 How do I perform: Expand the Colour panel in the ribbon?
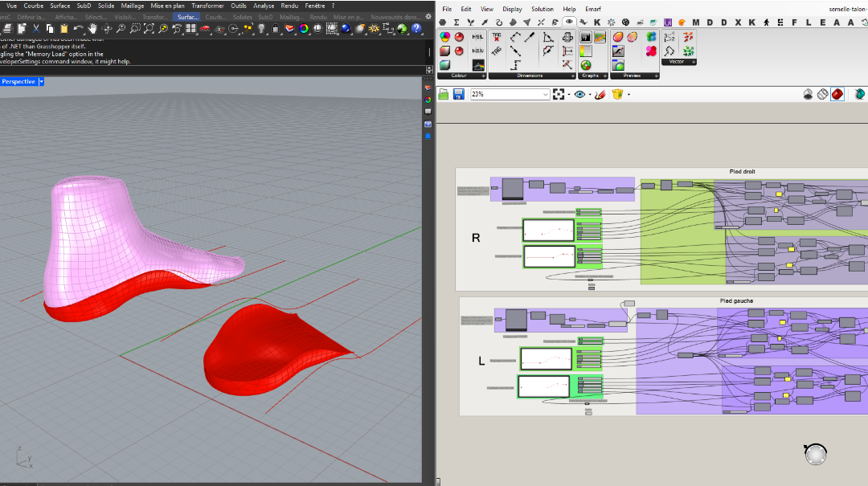tap(483, 76)
